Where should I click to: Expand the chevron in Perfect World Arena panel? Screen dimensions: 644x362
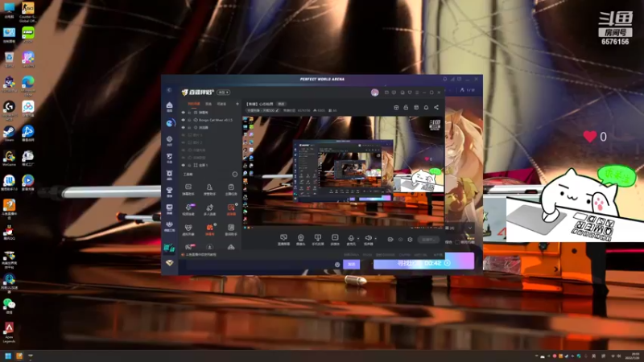(470, 228)
